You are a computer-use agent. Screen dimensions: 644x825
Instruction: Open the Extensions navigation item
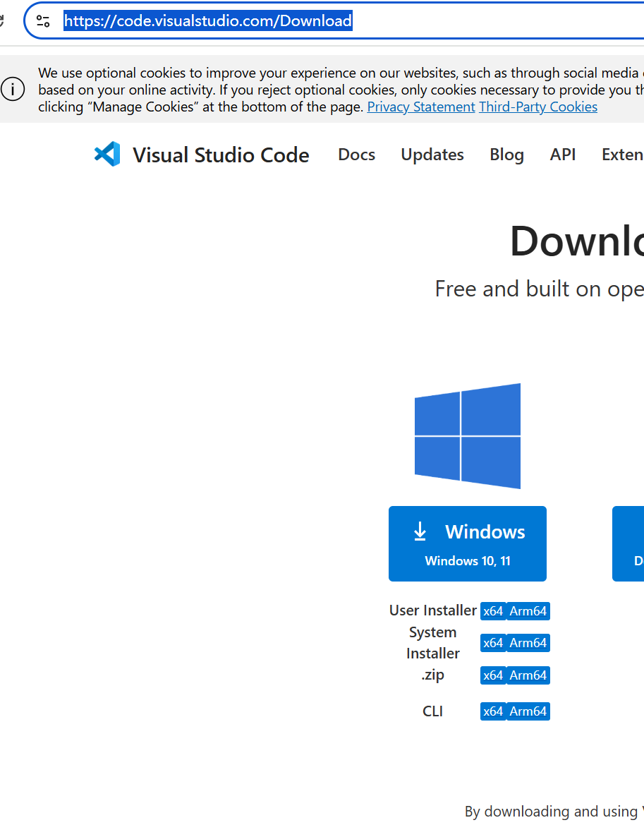coord(622,155)
